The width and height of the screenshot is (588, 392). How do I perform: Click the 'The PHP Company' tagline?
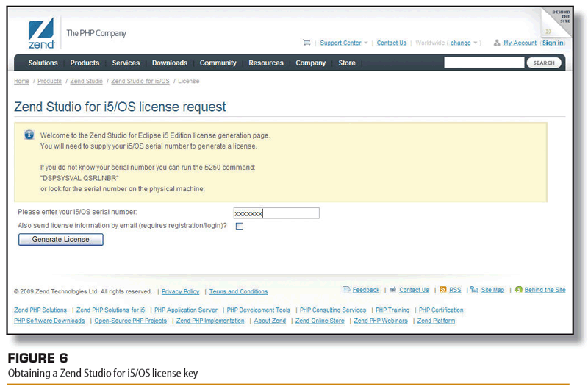96,33
